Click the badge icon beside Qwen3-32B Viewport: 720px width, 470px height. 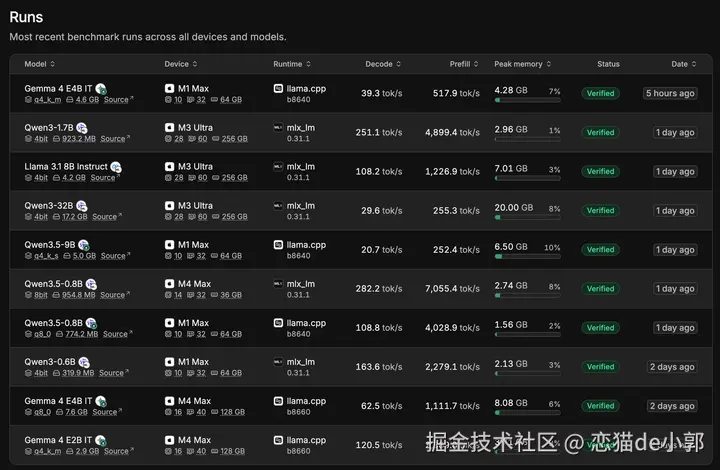pos(82,206)
